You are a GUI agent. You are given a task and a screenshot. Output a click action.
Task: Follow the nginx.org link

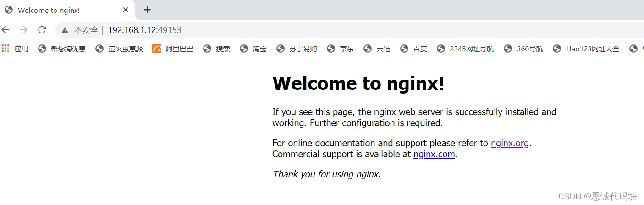point(510,143)
